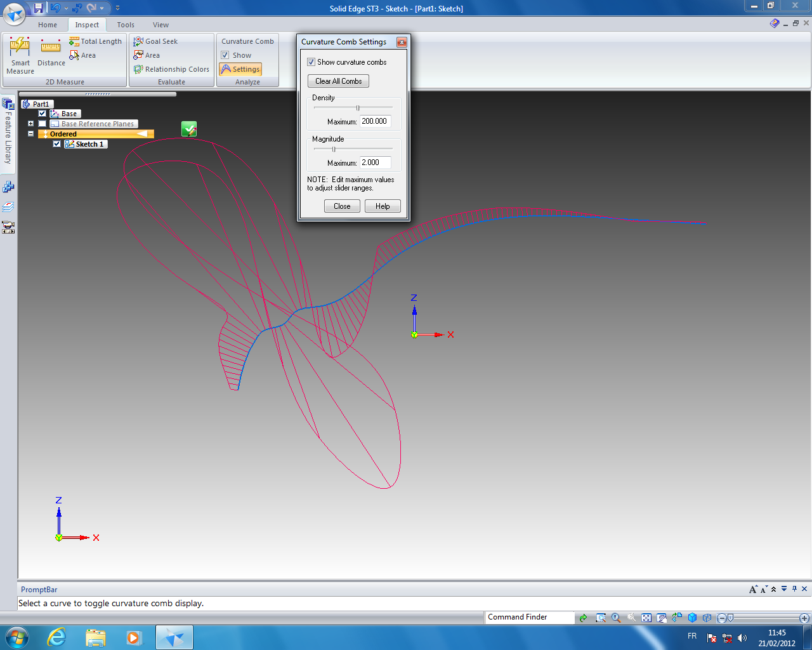Image resolution: width=812 pixels, height=650 pixels.
Task: Click the Help button in dialog
Action: click(x=383, y=206)
